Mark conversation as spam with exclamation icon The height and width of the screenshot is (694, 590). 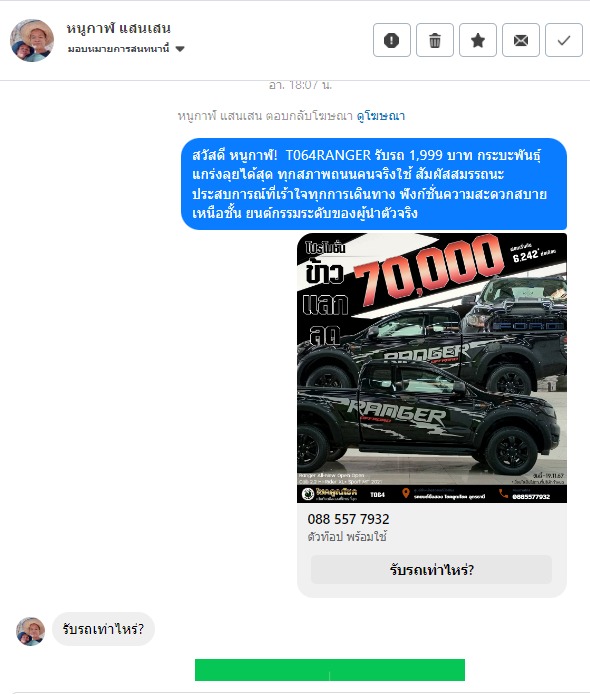click(392, 40)
